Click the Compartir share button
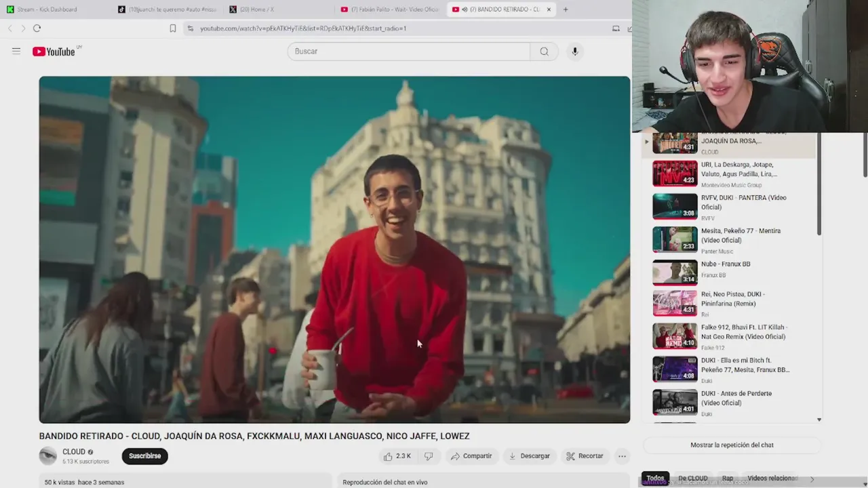Viewport: 868px width, 488px height. click(471, 456)
